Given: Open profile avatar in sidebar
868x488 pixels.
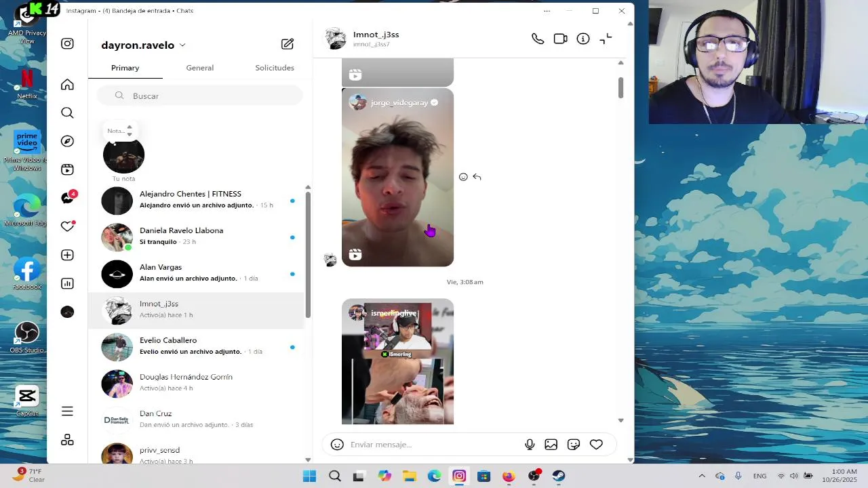Looking at the screenshot, I should pyautogui.click(x=67, y=312).
